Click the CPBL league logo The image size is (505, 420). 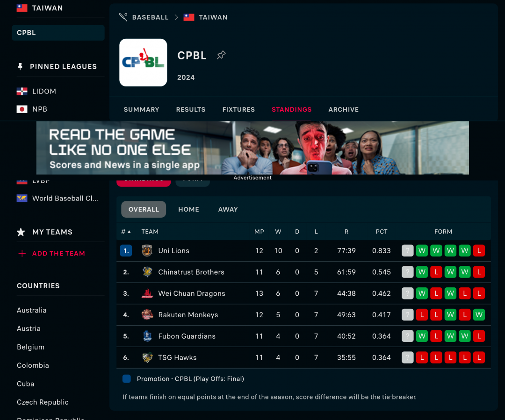[x=143, y=63]
